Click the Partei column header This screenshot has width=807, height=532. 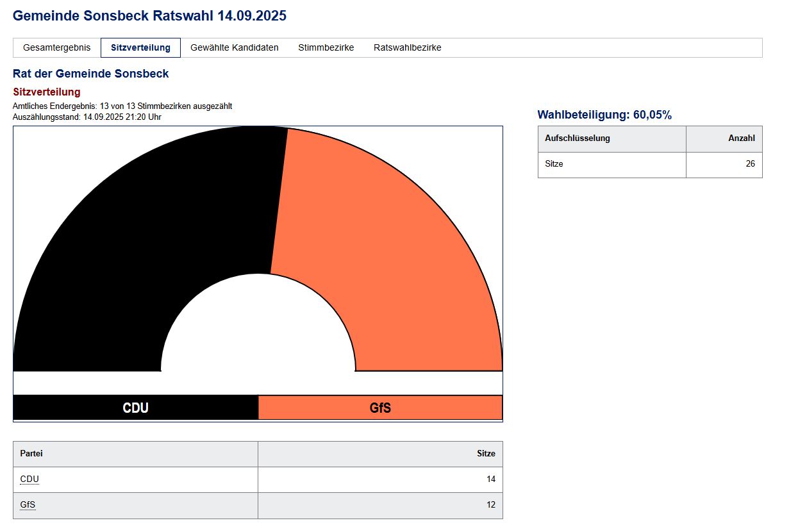(31, 453)
